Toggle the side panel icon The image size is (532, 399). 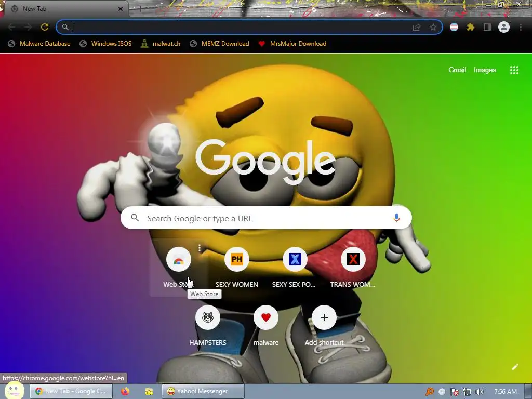(x=487, y=27)
